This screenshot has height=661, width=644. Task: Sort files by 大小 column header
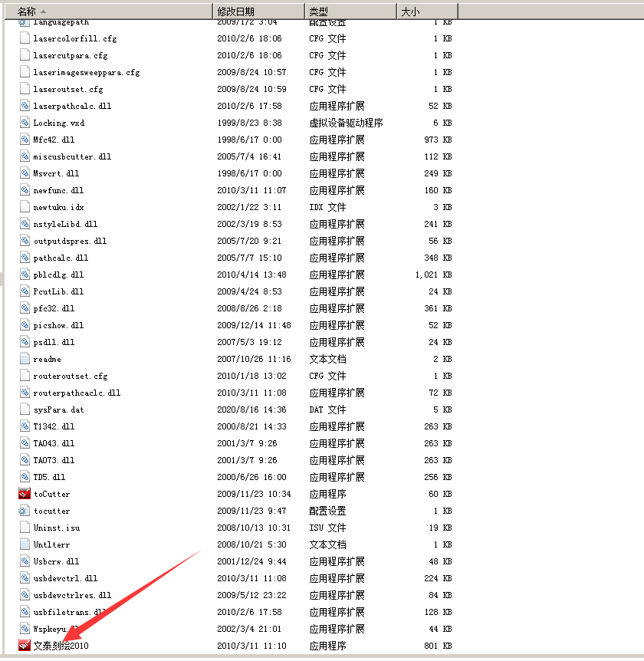[x=410, y=12]
